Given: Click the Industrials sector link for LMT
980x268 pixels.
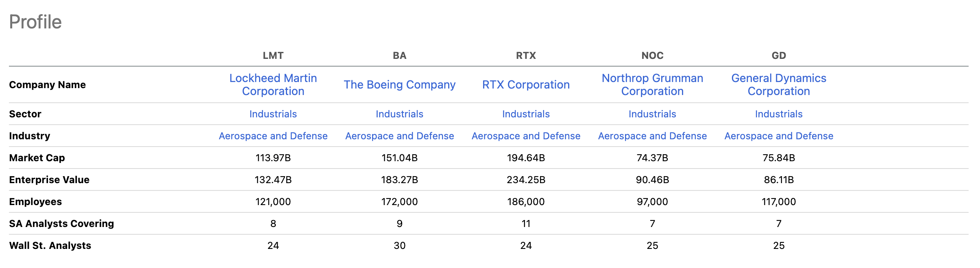Looking at the screenshot, I should [273, 114].
